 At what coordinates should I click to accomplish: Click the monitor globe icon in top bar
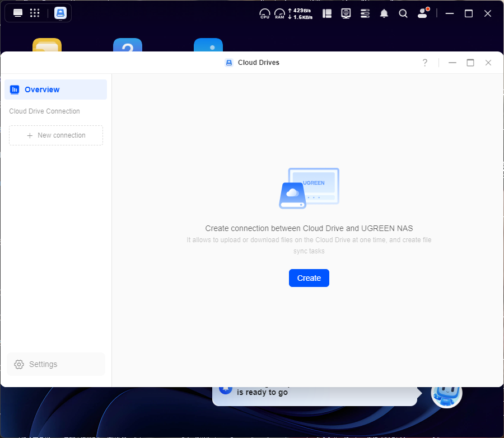point(346,13)
